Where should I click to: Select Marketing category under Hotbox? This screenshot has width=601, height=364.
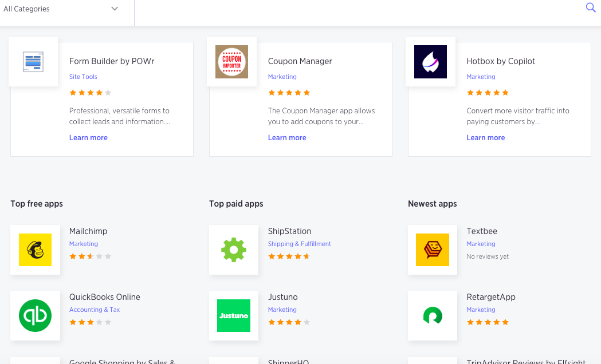point(481,77)
